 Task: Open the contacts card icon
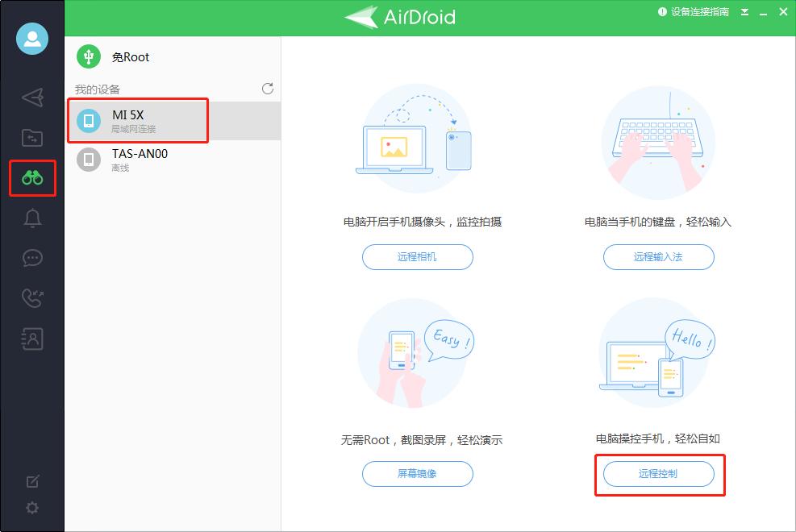pos(32,339)
